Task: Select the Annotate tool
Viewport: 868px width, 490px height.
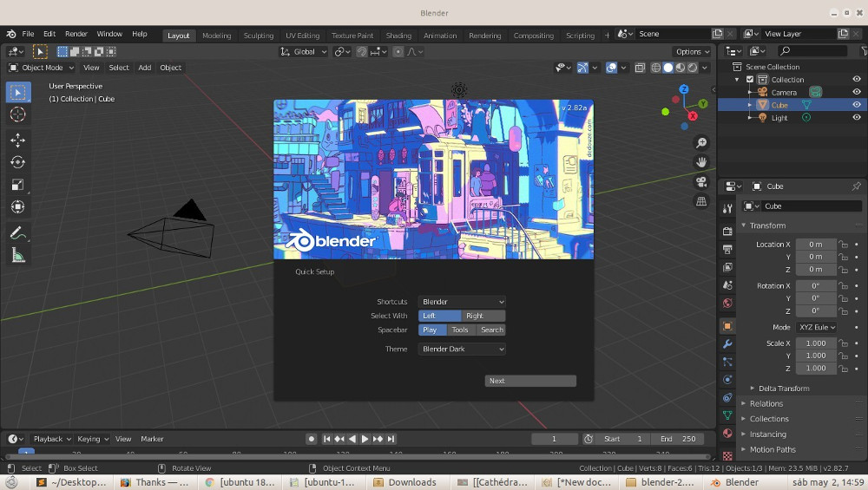Action: coord(17,232)
